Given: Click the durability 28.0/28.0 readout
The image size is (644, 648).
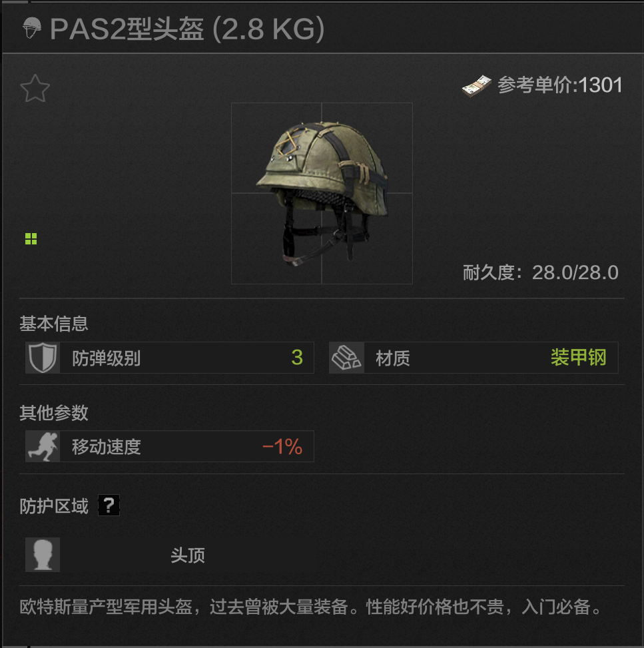Looking at the screenshot, I should (541, 273).
